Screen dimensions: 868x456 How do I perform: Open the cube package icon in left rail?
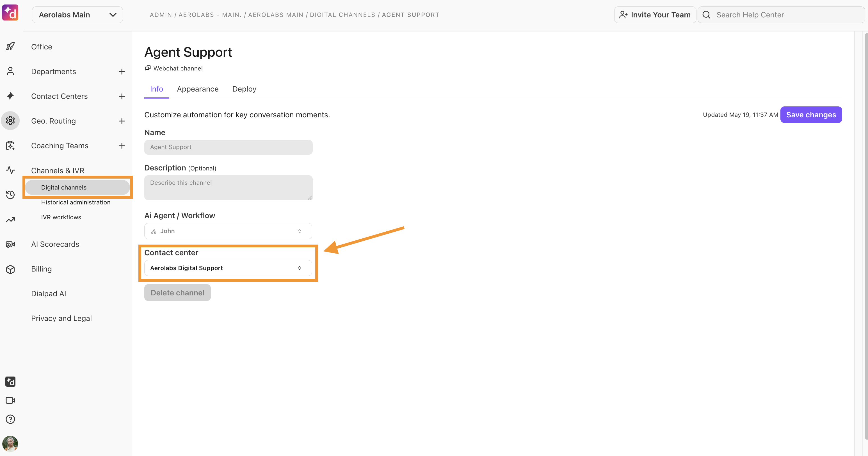10,269
